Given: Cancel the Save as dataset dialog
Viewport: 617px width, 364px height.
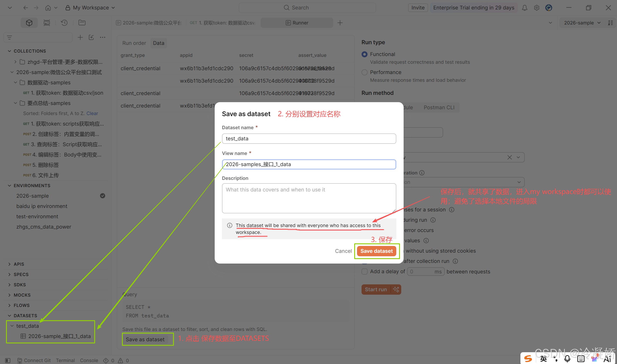Looking at the screenshot, I should [343, 251].
